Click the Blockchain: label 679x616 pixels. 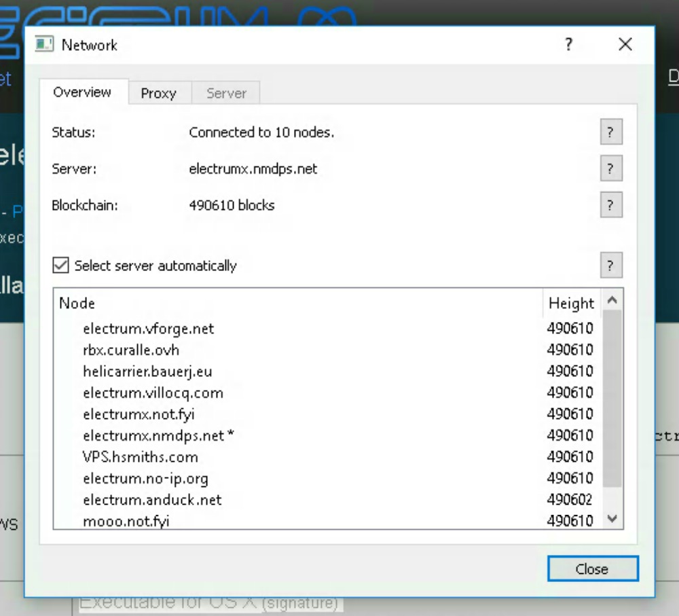click(84, 205)
